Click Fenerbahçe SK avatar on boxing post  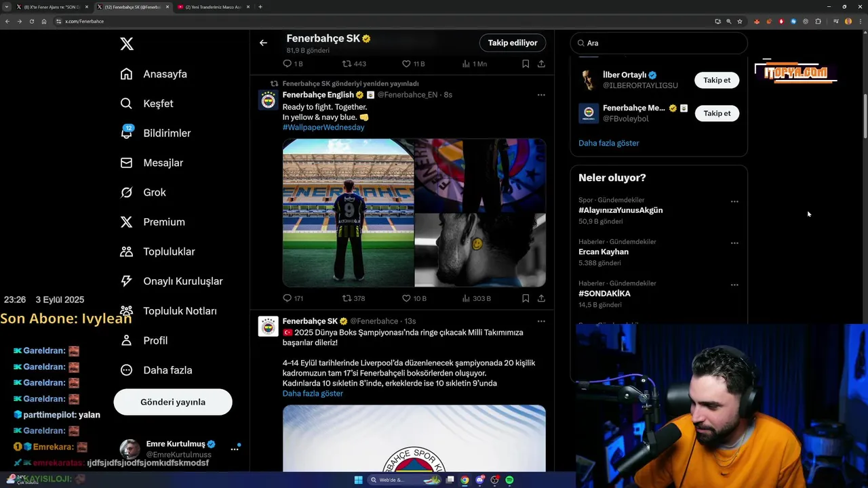click(x=269, y=327)
